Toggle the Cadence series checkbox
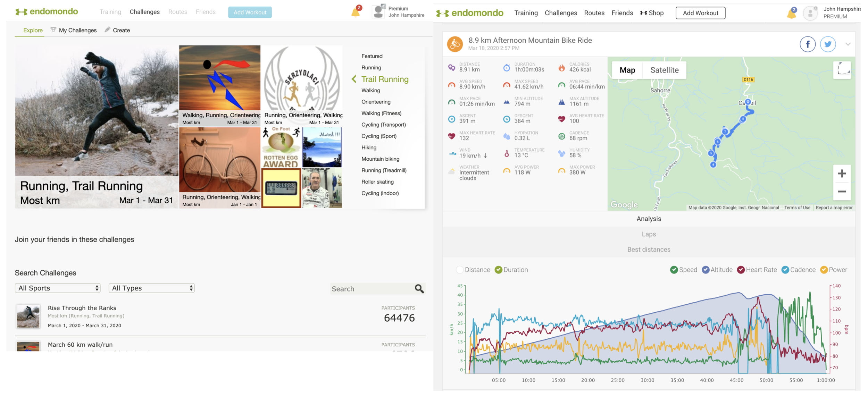Screen dimensions: 868x397 (785, 270)
